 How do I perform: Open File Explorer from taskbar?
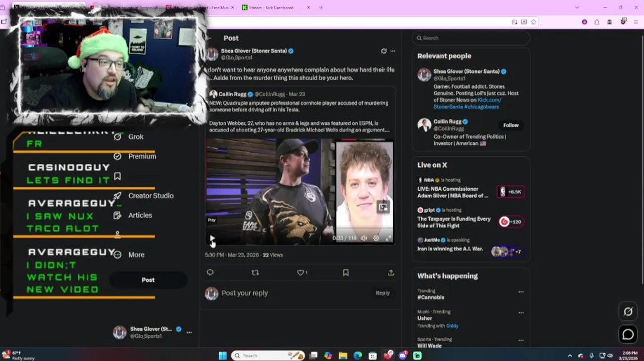(x=343, y=355)
